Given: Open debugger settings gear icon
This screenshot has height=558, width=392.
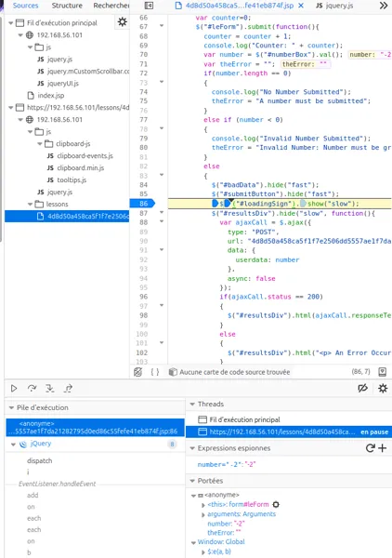Looking at the screenshot, I should 383,388.
